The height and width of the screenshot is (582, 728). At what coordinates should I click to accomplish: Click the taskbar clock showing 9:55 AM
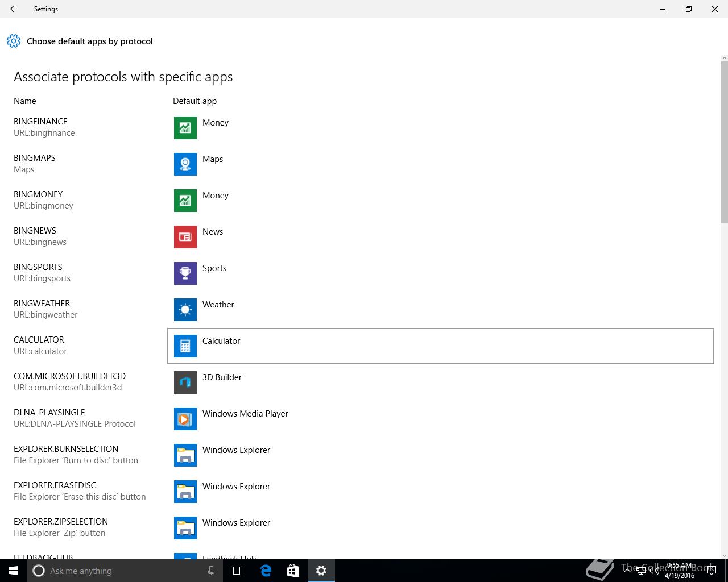(x=680, y=571)
